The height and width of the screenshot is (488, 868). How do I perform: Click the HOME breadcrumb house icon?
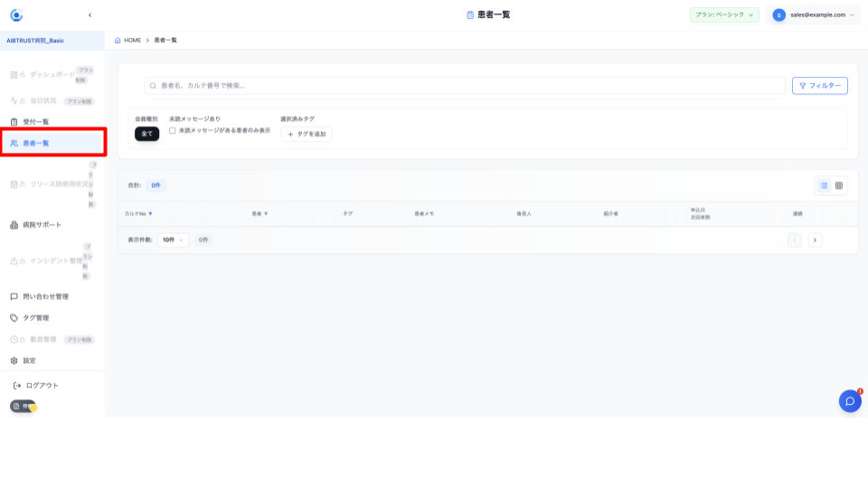pos(118,41)
